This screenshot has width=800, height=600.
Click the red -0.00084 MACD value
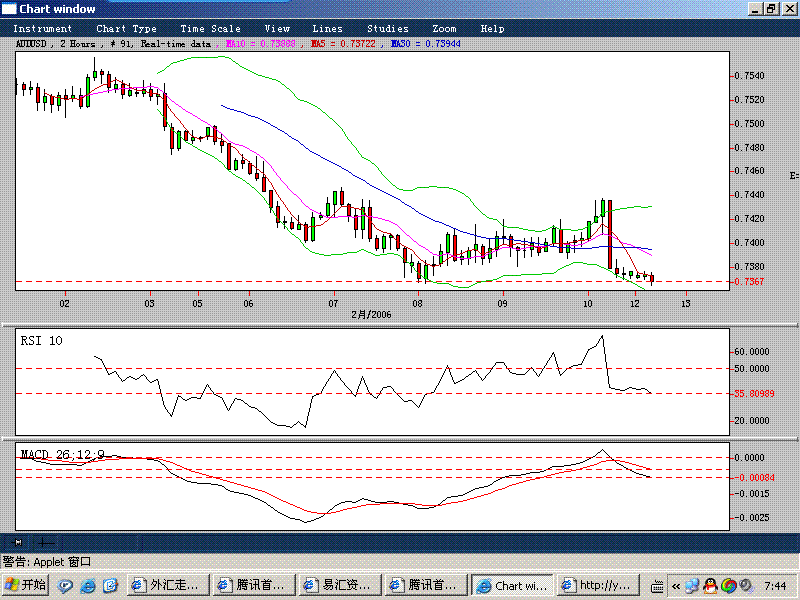click(755, 478)
